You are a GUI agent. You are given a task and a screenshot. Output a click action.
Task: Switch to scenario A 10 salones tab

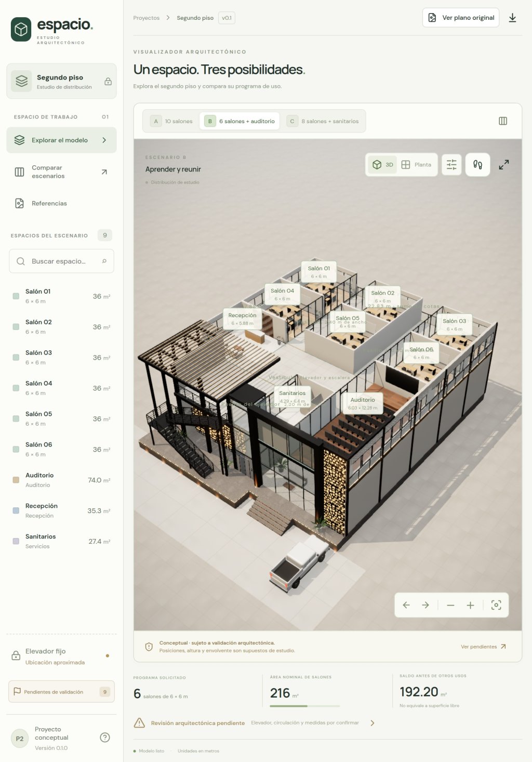click(172, 121)
